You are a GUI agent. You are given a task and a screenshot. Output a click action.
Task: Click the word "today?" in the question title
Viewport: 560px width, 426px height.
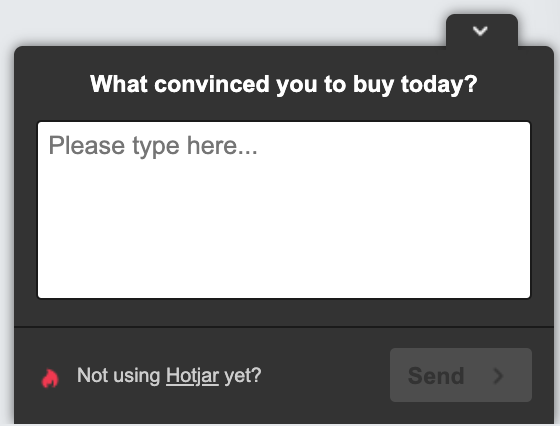click(439, 85)
